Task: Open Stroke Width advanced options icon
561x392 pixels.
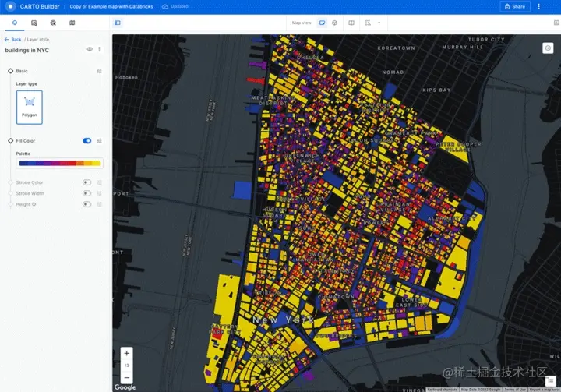Action: tap(99, 193)
